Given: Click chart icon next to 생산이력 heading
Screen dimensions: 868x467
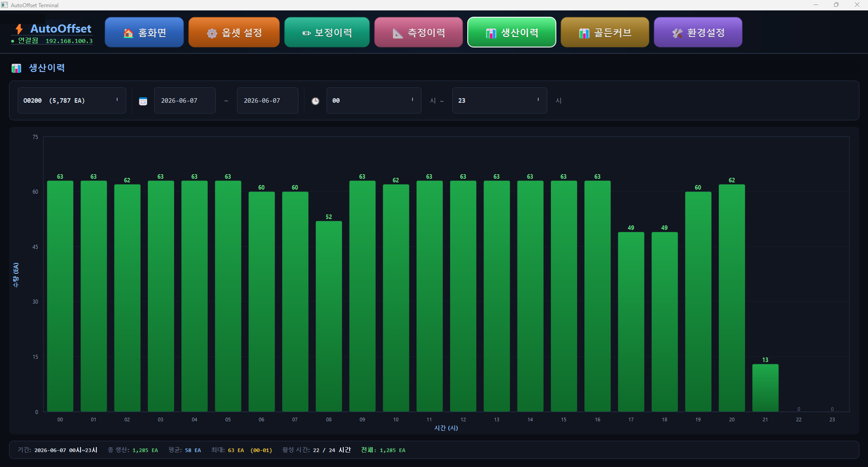Looking at the screenshot, I should 16,68.
